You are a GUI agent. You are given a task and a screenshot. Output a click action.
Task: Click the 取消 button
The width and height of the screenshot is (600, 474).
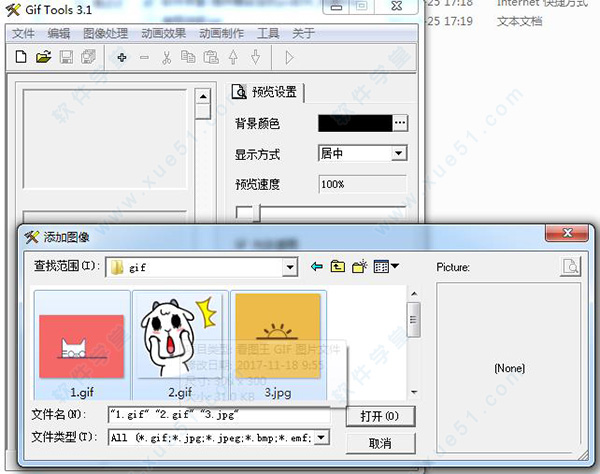(x=378, y=442)
